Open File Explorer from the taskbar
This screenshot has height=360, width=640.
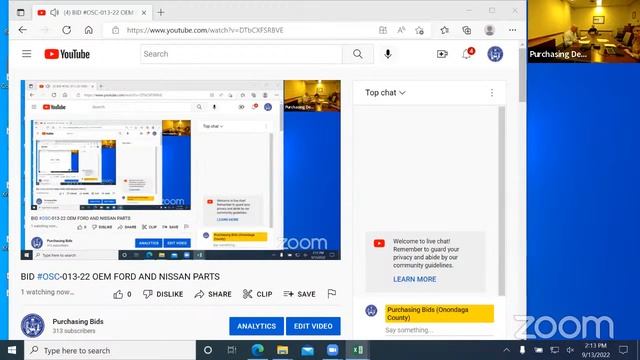(x=282, y=350)
